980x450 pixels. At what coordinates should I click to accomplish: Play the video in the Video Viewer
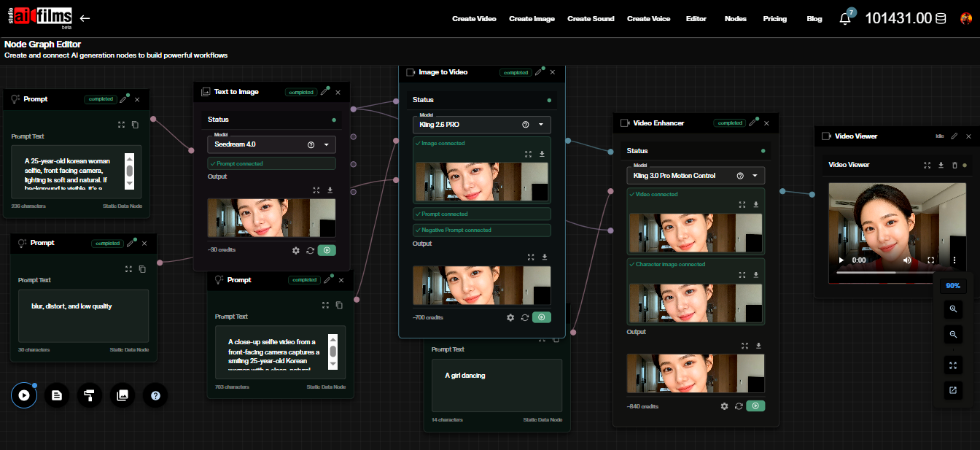tap(841, 259)
